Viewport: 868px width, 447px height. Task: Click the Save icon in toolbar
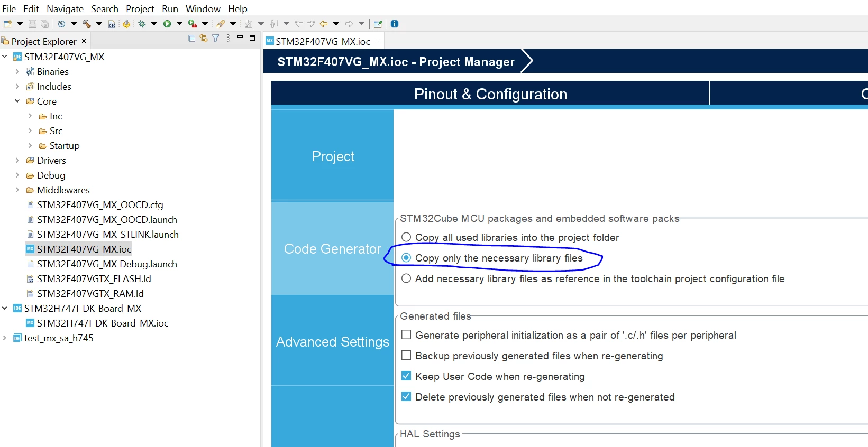tap(32, 24)
